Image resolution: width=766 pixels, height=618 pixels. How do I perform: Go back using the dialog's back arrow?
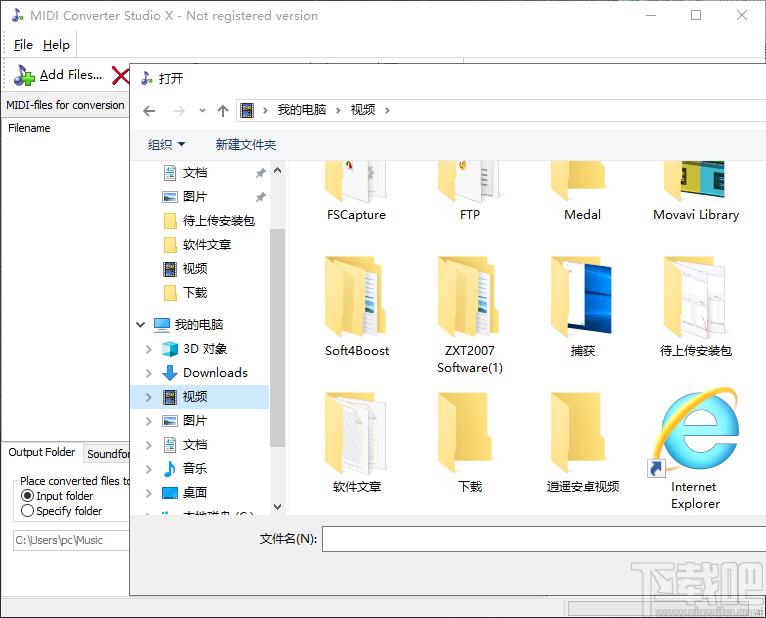tap(149, 111)
